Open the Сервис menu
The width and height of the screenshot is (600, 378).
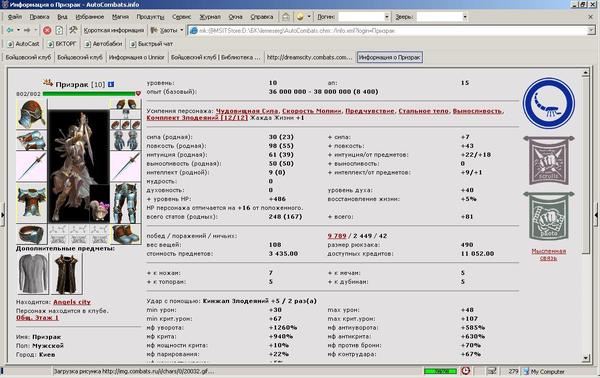181,17
